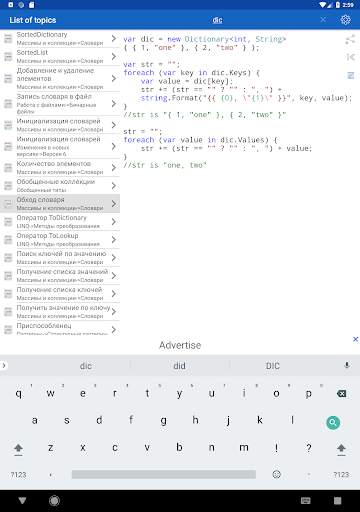Tap the exclamation mark key

coord(276,448)
